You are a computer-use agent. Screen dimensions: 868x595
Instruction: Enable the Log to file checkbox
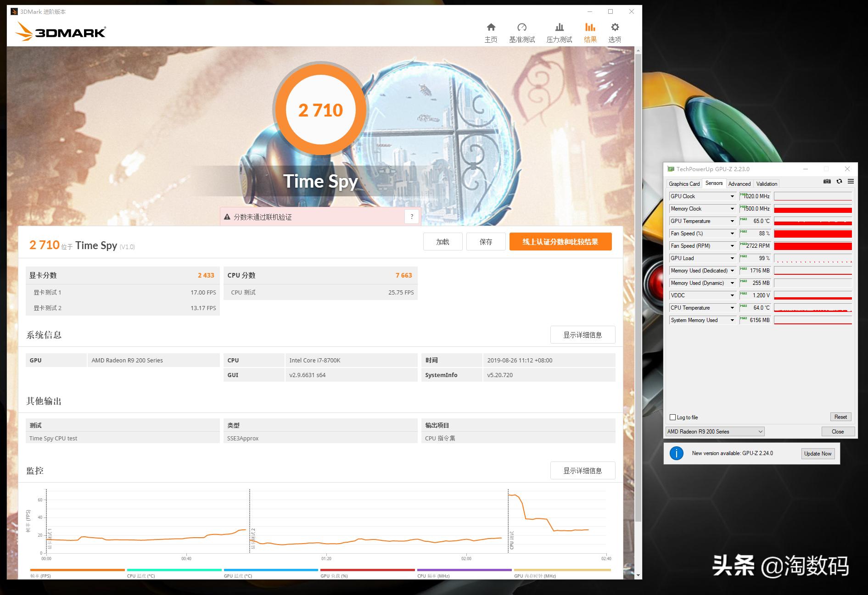672,417
